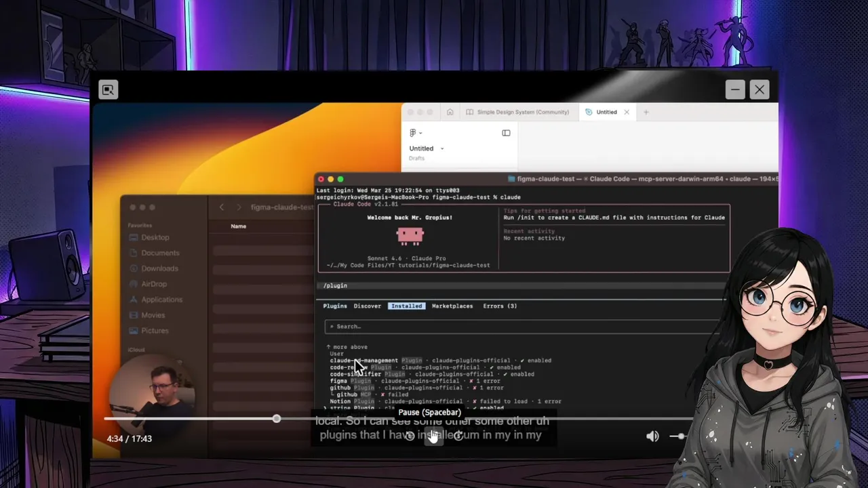Sort by the Name column in Finder
The image size is (868, 488).
pyautogui.click(x=238, y=226)
